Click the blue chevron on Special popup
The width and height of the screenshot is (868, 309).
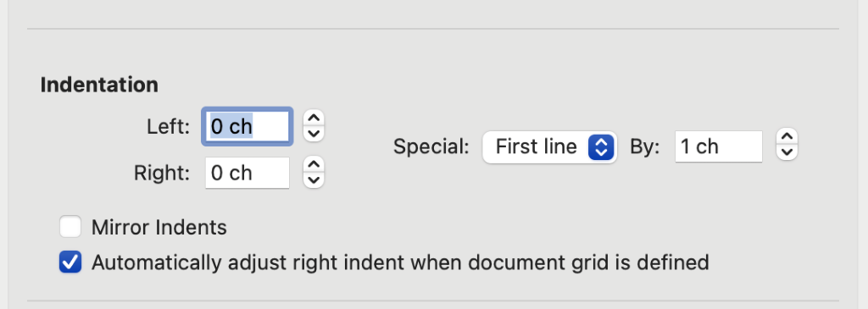coord(601,147)
